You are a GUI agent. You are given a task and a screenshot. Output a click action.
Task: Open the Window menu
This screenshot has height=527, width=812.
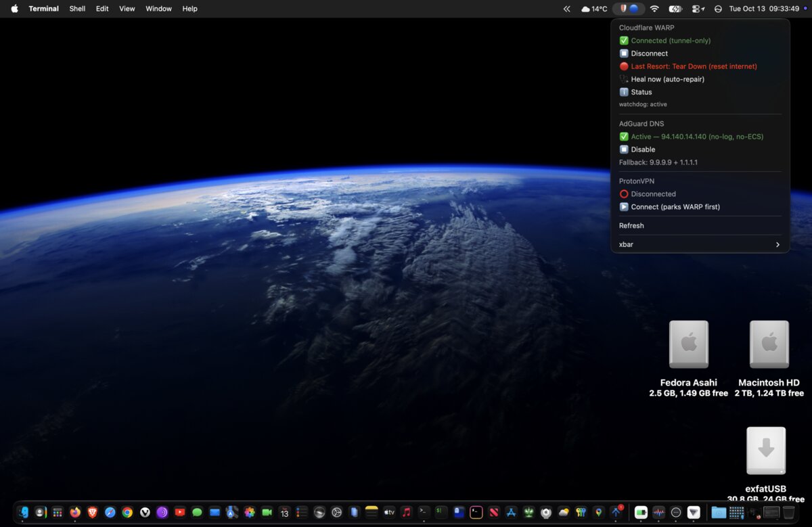coord(159,9)
